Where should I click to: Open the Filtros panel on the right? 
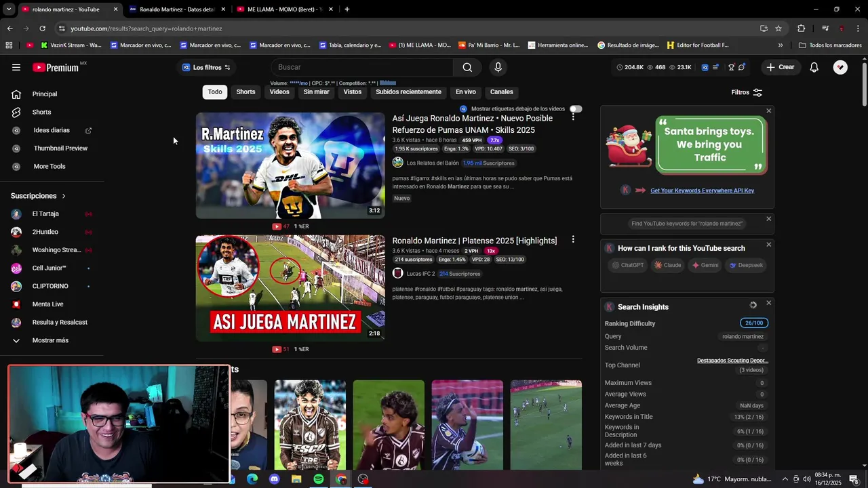point(747,92)
